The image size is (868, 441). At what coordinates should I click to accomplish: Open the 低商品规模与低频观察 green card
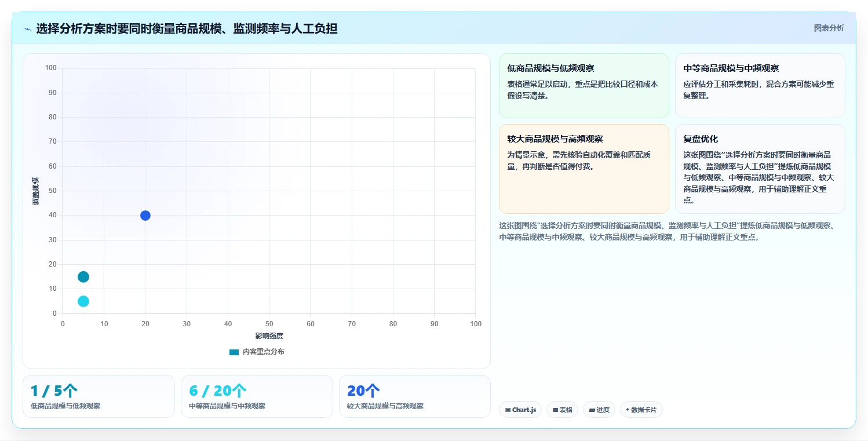584,86
